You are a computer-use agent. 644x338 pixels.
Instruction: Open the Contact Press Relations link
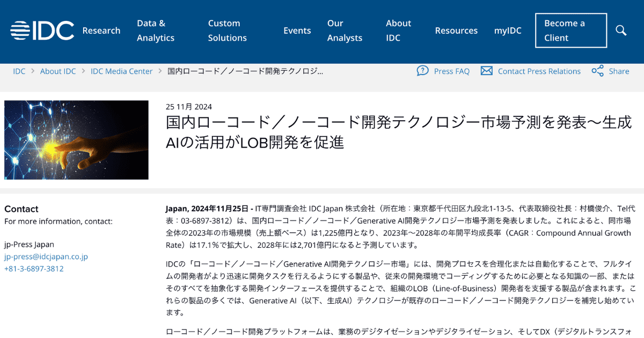tap(539, 71)
